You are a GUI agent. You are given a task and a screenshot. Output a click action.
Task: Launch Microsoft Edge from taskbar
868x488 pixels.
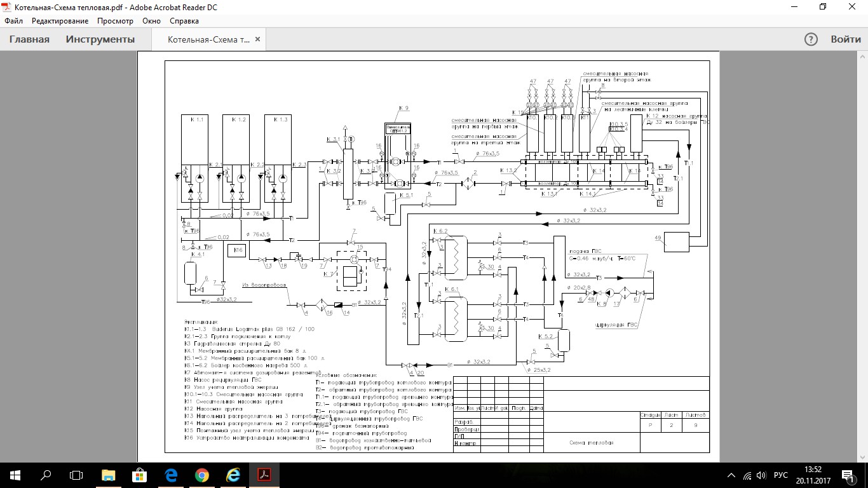pyautogui.click(x=171, y=475)
